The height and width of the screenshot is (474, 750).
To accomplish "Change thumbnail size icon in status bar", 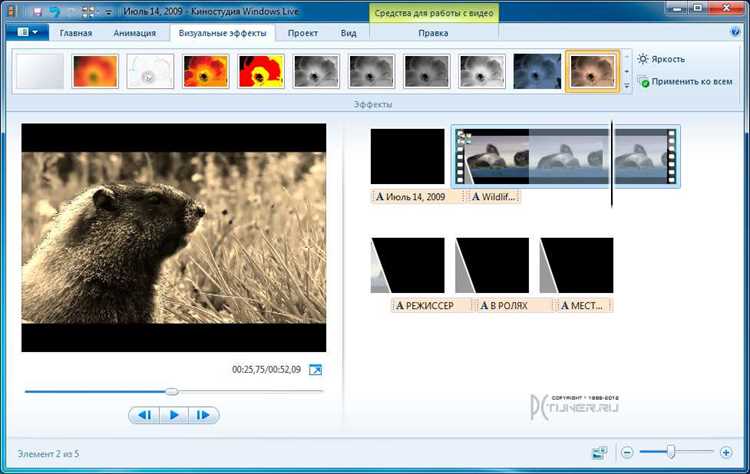I will tap(599, 452).
